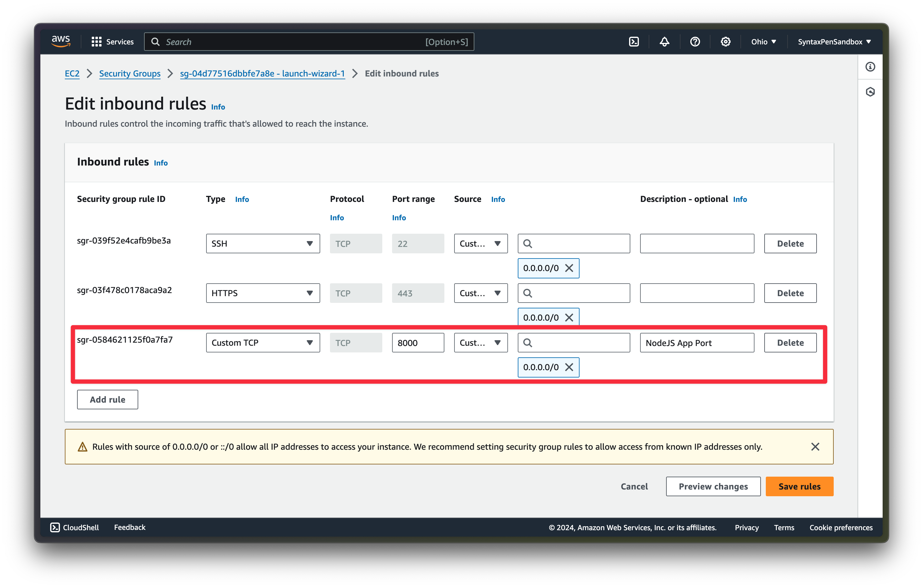Remove the 0.0.0.0/0 chip from the SSH rule
This screenshot has width=923, height=588.
click(x=569, y=268)
